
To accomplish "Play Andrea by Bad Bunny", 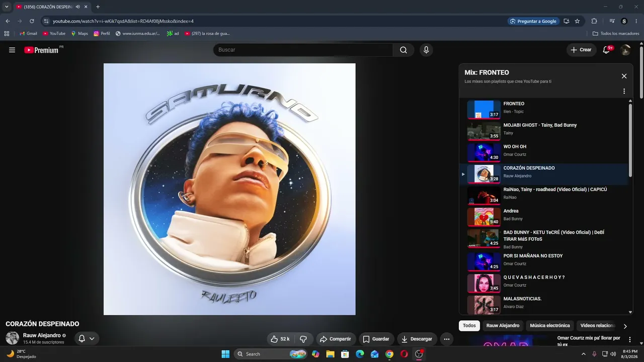I will point(544,217).
